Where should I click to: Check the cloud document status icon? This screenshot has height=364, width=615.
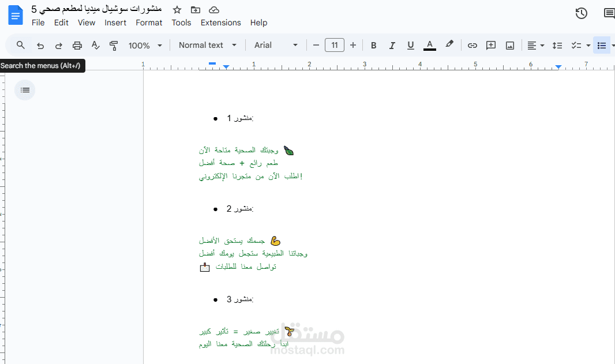click(214, 10)
